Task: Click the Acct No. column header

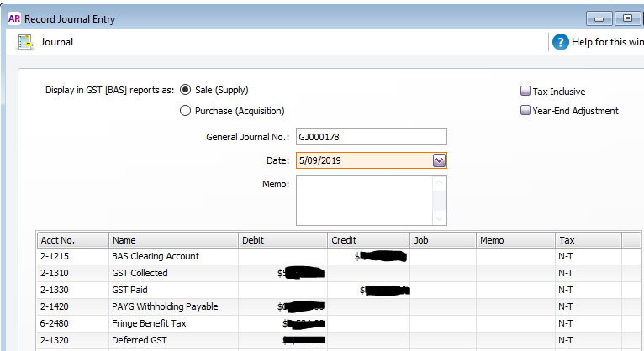Action: coord(72,240)
